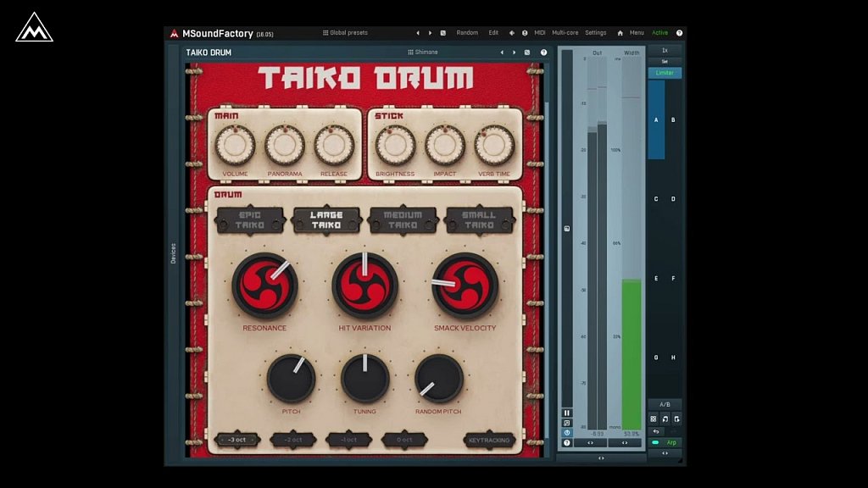
Task: Toggle the Limiter on the right panel
Action: (x=665, y=73)
